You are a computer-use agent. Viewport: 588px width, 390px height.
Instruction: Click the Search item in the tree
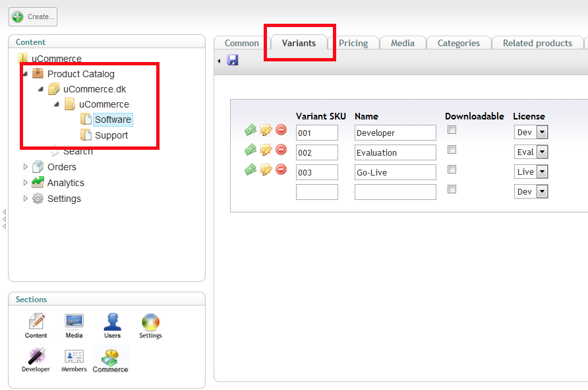coord(78,152)
